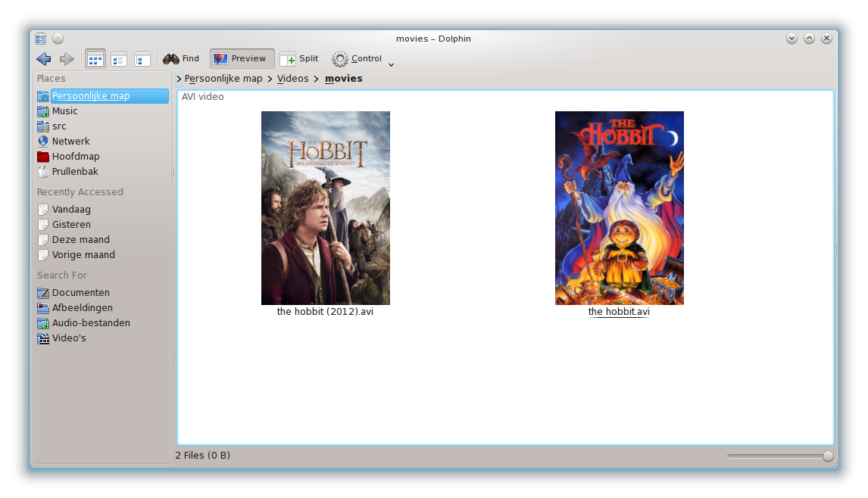Viewport: 868px width, 498px height.
Task: Open Find with the binoculars icon
Action: click(181, 58)
